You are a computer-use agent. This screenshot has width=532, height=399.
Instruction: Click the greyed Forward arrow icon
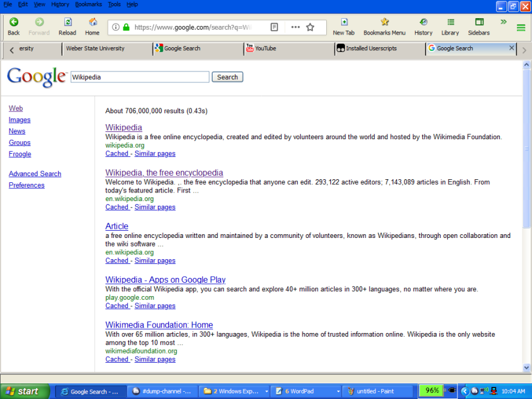coord(39,22)
